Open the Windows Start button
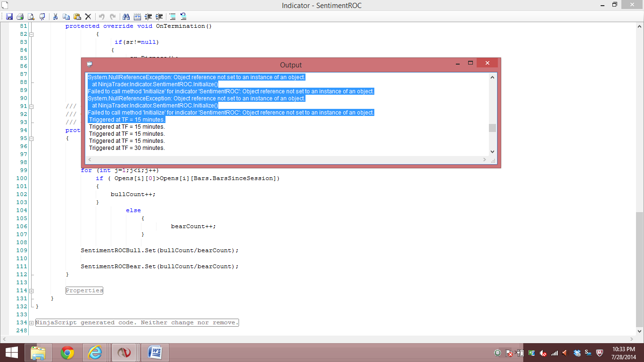The image size is (644, 362). (x=11, y=353)
